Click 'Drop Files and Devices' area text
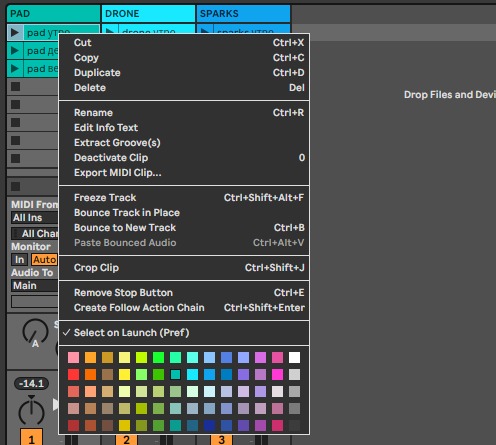 click(x=450, y=95)
